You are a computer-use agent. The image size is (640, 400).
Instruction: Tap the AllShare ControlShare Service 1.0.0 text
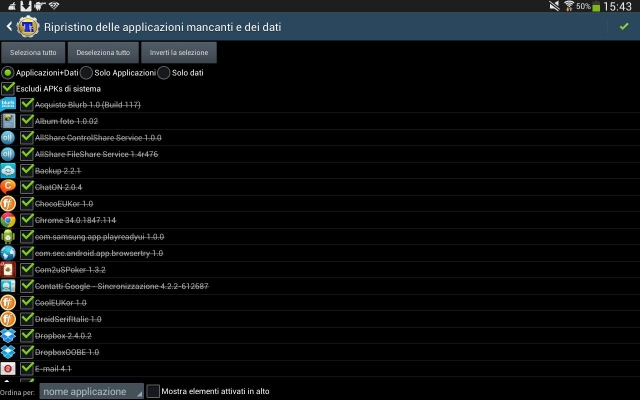98,138
